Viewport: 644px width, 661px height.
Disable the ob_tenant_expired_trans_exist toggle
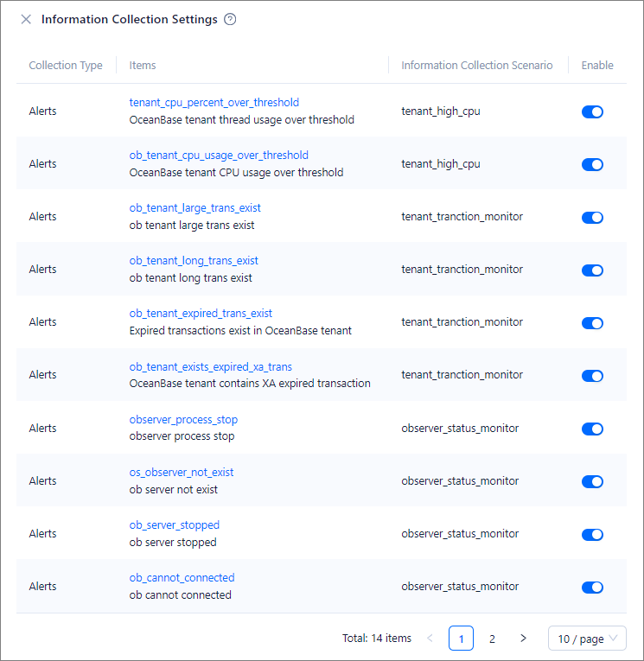pos(592,323)
